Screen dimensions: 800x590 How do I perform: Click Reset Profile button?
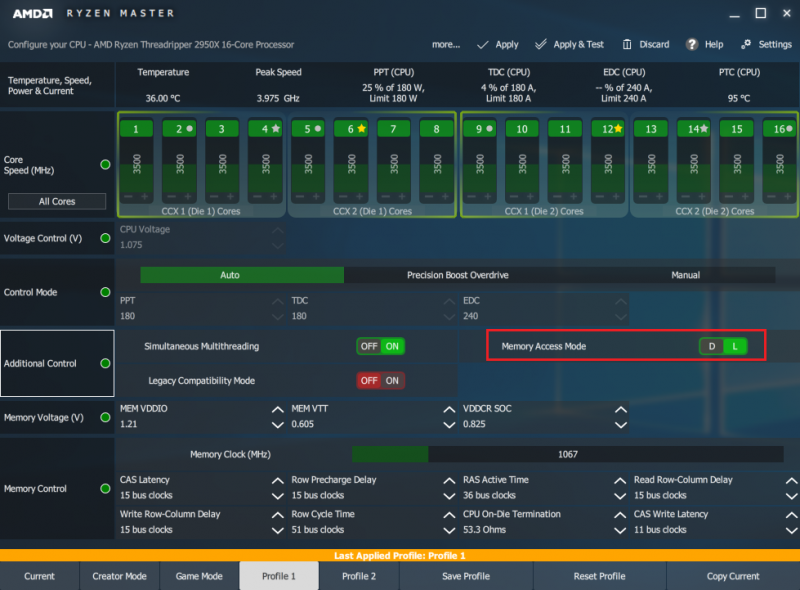pyautogui.click(x=599, y=576)
